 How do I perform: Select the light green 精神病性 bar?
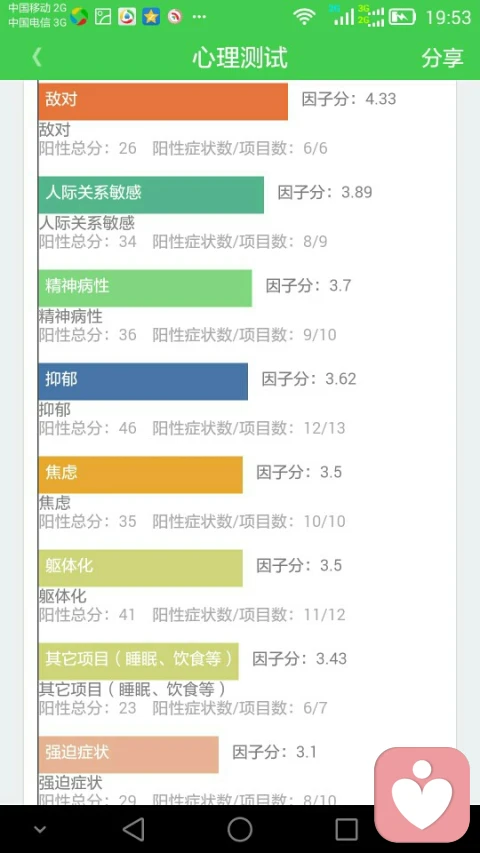click(145, 288)
